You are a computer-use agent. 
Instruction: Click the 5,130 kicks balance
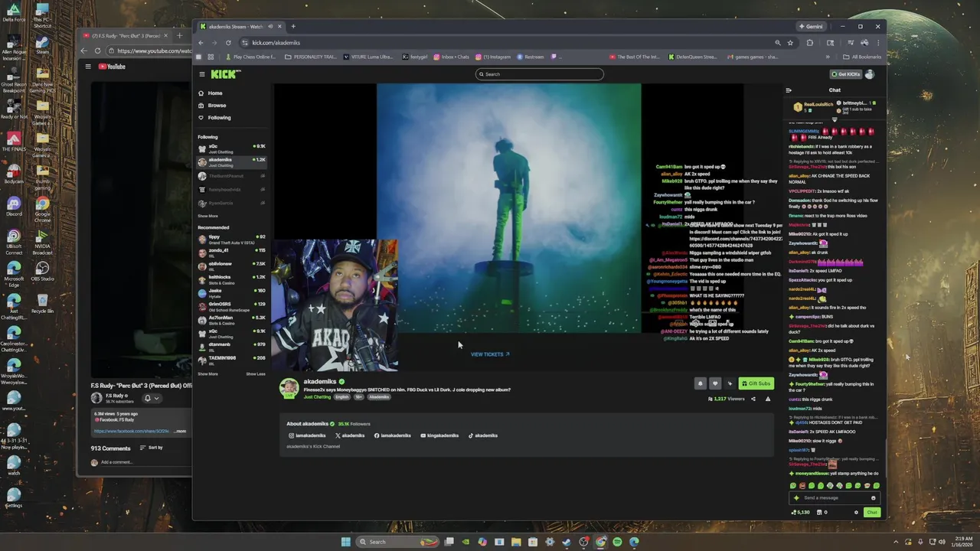(801, 512)
